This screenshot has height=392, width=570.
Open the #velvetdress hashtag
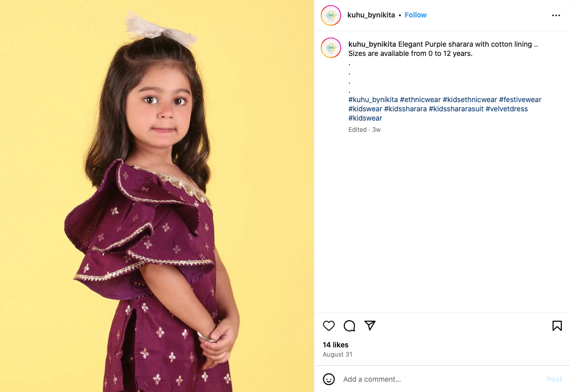click(506, 109)
